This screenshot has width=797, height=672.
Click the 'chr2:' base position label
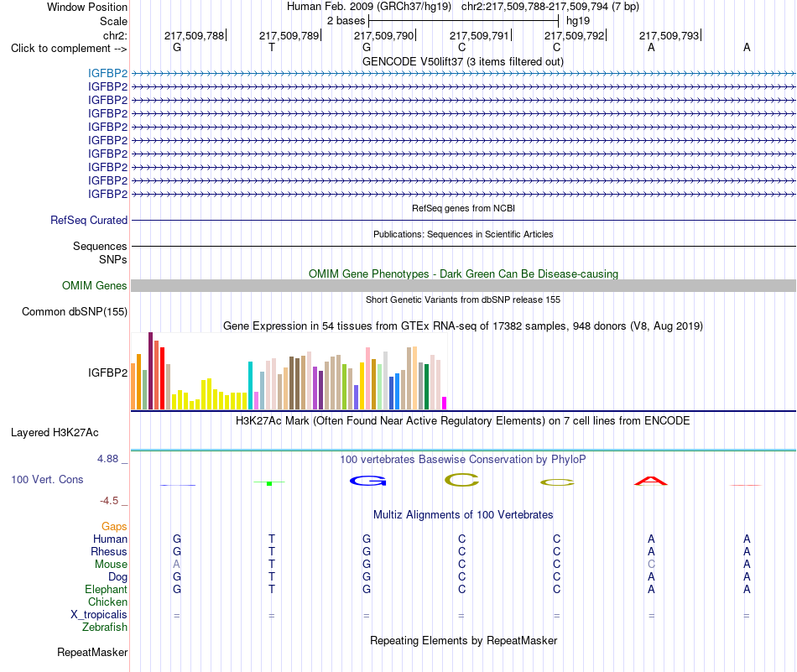tap(115, 35)
